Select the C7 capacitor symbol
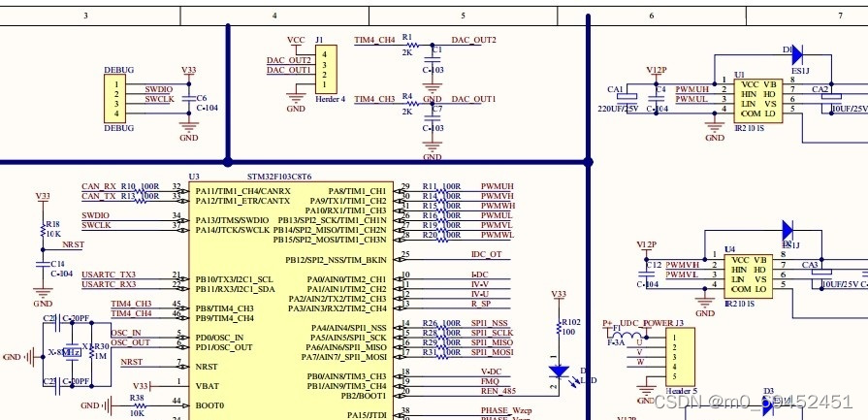 [432, 117]
